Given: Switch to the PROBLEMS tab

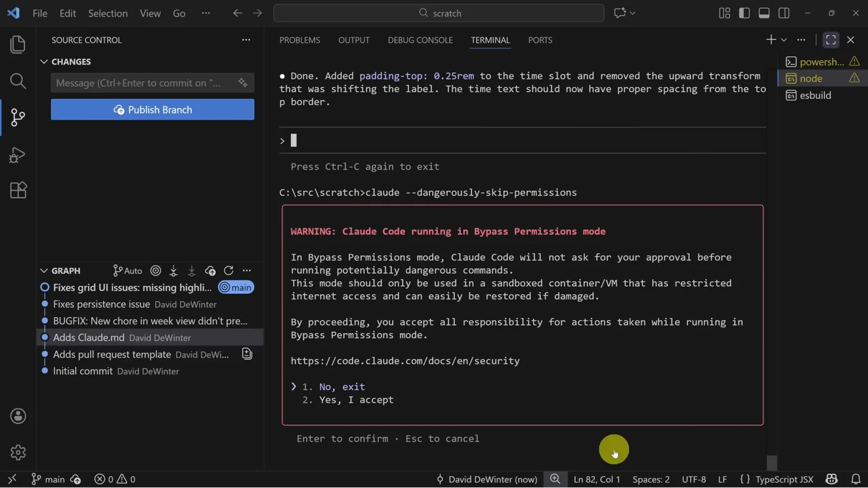Looking at the screenshot, I should click(299, 40).
